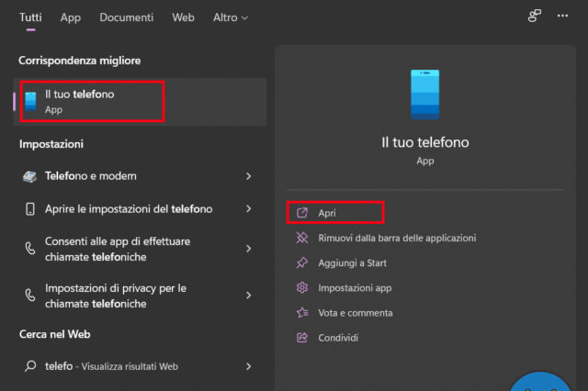The width and height of the screenshot is (588, 391).
Task: Expand the telefo web search result arrow
Action: (x=248, y=366)
